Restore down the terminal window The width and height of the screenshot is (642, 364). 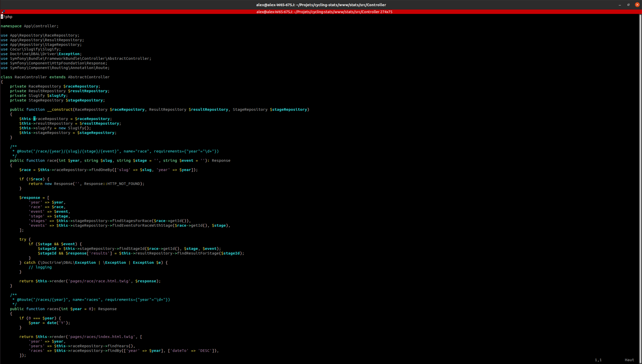point(628,5)
